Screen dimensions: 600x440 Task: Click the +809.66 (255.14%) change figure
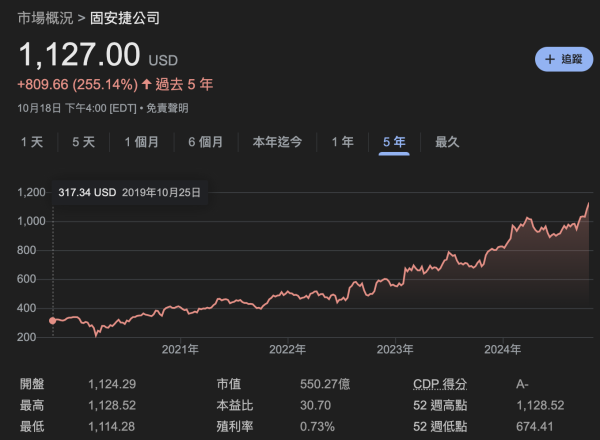tap(77, 84)
